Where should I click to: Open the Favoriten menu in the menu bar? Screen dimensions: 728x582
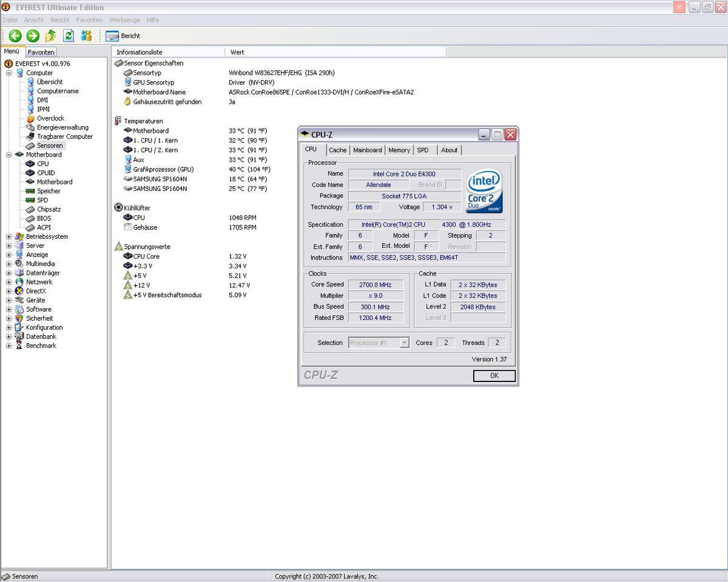(x=89, y=20)
